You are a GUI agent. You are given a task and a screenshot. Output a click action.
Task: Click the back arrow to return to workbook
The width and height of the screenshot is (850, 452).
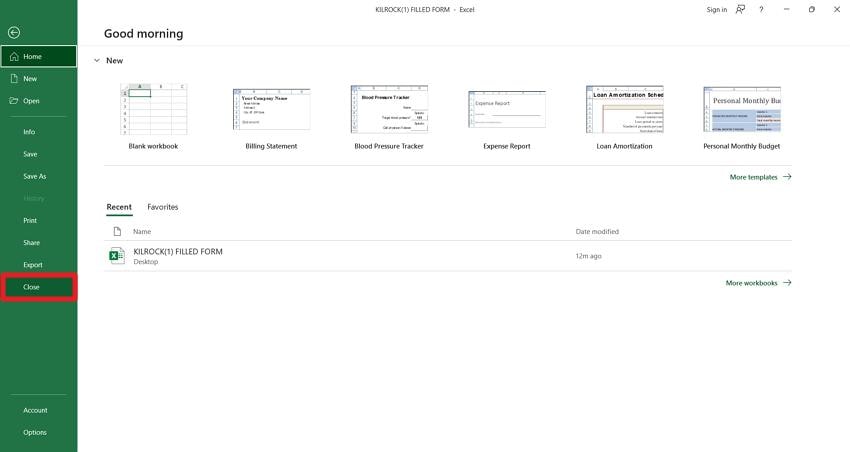(14, 33)
